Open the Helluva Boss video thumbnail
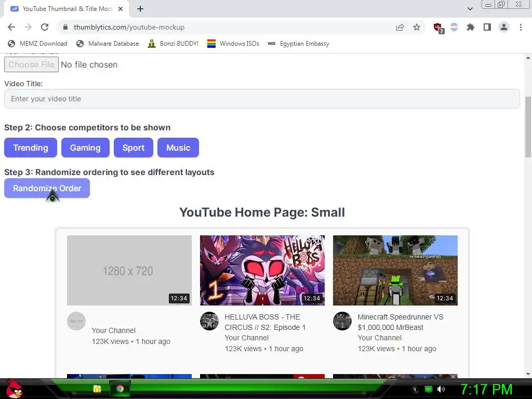The image size is (532, 399). tap(262, 270)
